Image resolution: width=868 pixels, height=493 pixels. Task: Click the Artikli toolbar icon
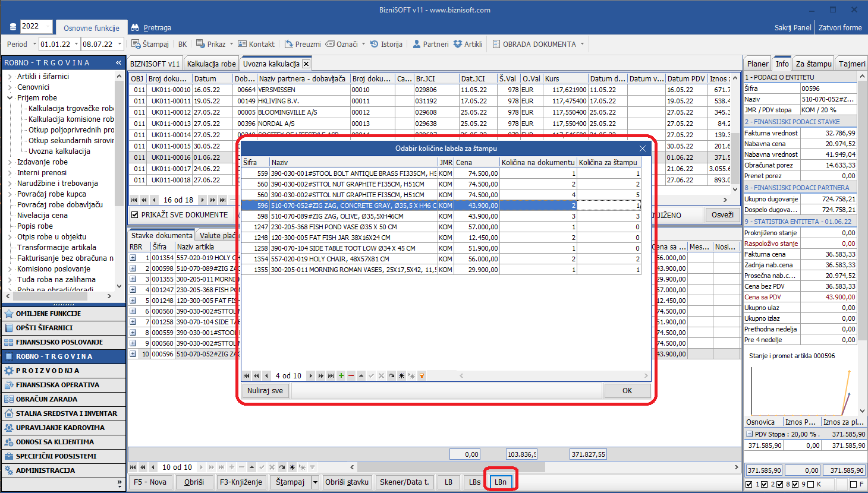[467, 44]
